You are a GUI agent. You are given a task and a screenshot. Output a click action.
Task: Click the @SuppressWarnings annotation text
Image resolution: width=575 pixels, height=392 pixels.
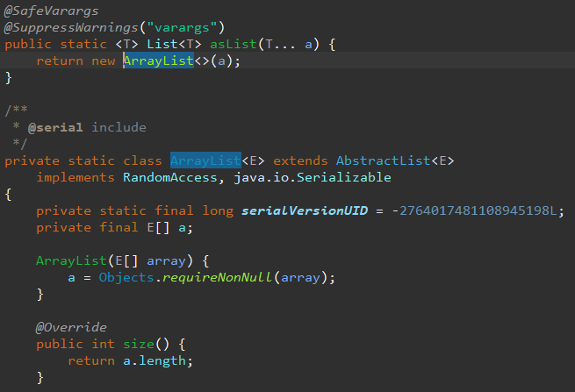[71, 27]
